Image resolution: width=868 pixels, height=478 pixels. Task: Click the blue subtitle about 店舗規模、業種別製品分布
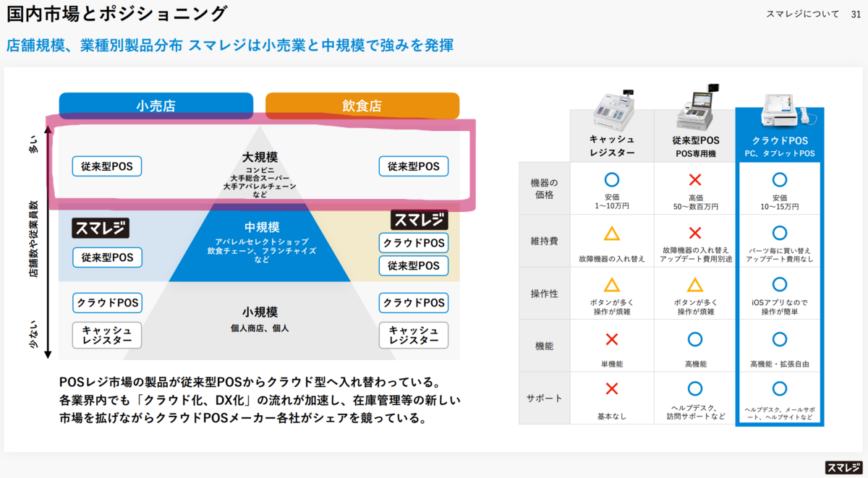(230, 46)
